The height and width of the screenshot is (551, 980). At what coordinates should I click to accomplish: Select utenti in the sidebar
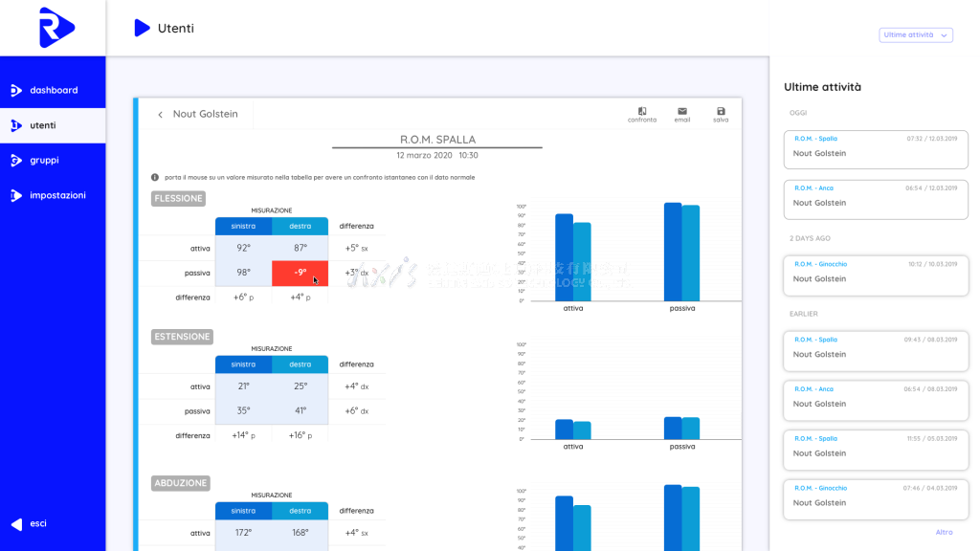pyautogui.click(x=42, y=125)
